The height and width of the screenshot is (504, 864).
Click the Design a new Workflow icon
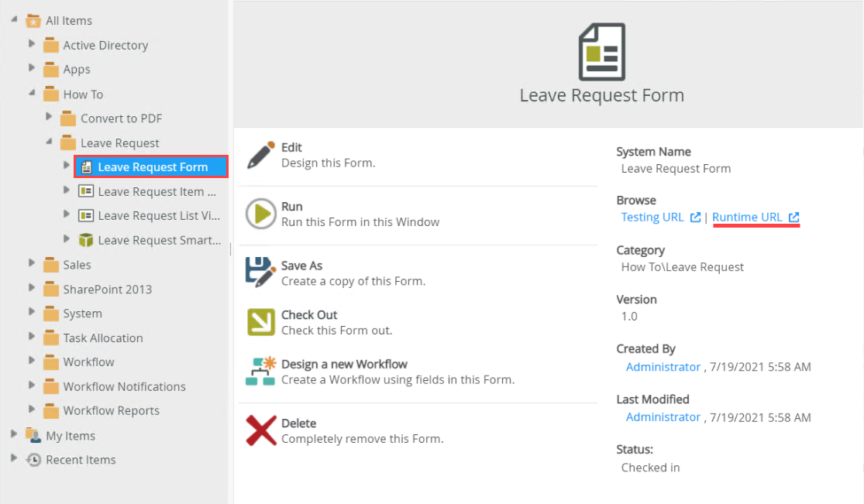261,372
